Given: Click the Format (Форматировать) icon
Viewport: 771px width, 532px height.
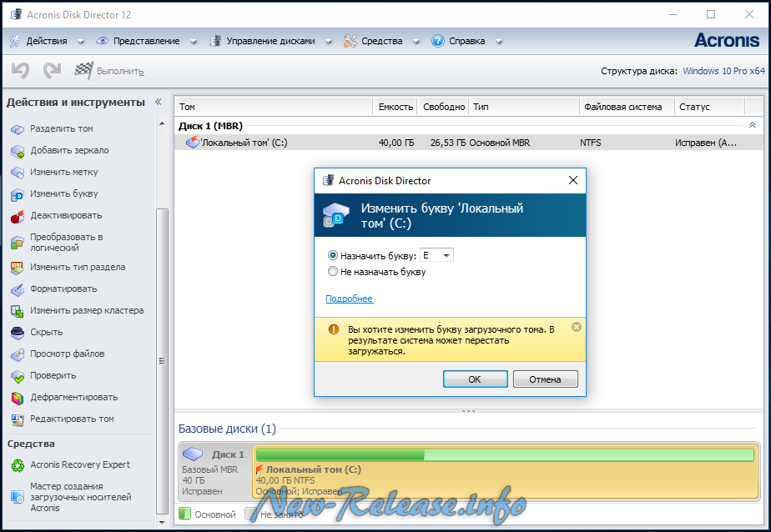Looking at the screenshot, I should point(18,289).
